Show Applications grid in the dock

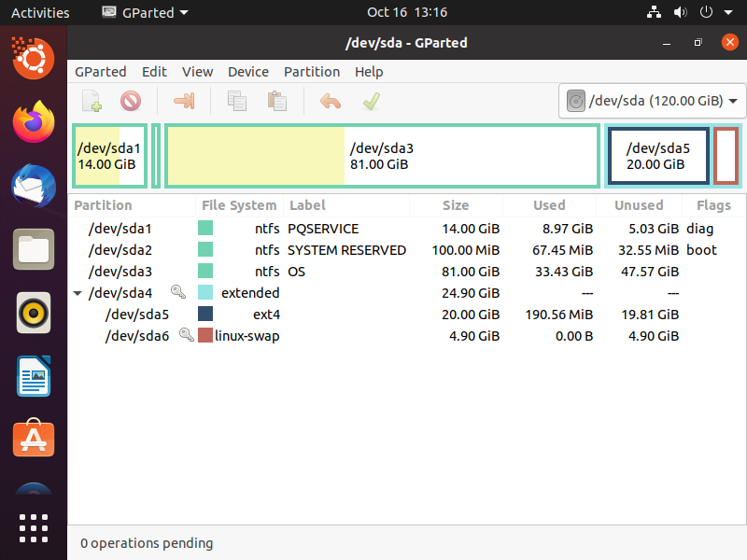point(34,528)
